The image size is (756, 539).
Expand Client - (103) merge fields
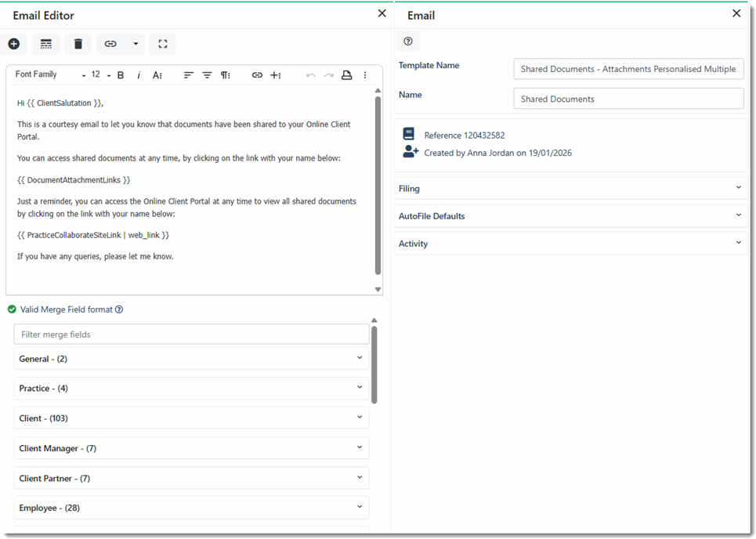pyautogui.click(x=191, y=418)
